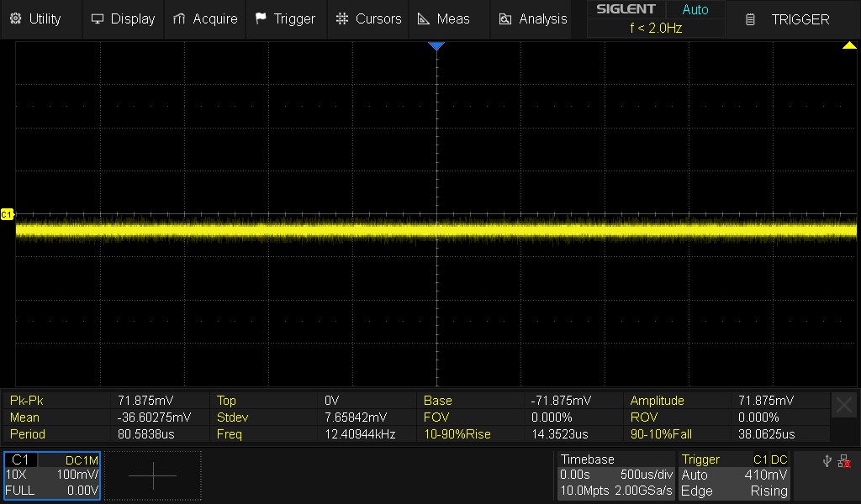
Task: Open the Analysis menu
Action: point(531,19)
